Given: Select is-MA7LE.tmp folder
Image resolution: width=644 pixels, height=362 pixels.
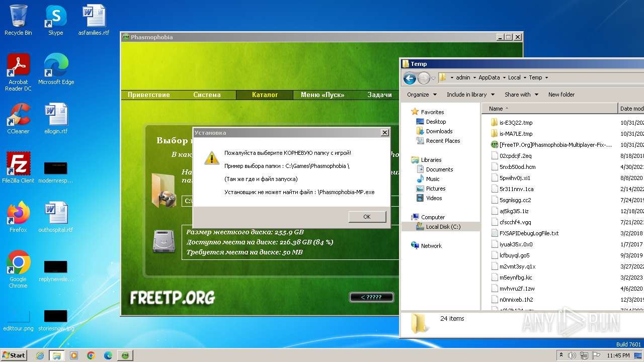Looking at the screenshot, I should 516,134.
